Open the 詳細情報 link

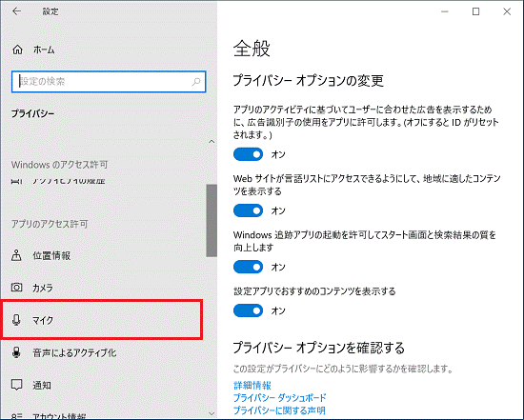[x=252, y=386]
